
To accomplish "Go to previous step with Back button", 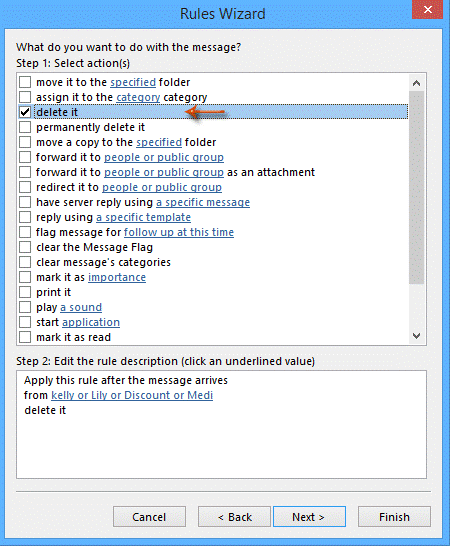I will [x=234, y=517].
